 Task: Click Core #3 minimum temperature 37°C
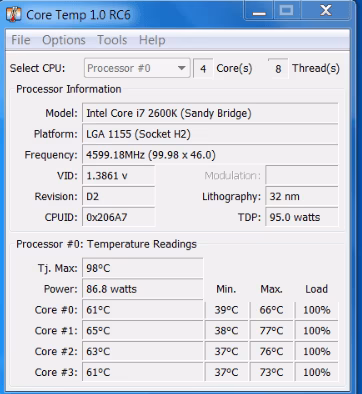click(x=227, y=372)
